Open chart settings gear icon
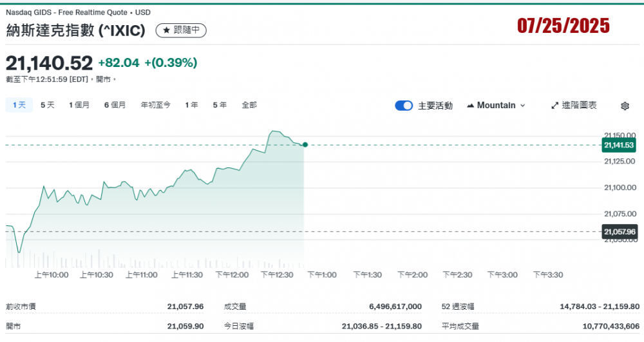This screenshot has width=644, height=342. click(x=624, y=106)
